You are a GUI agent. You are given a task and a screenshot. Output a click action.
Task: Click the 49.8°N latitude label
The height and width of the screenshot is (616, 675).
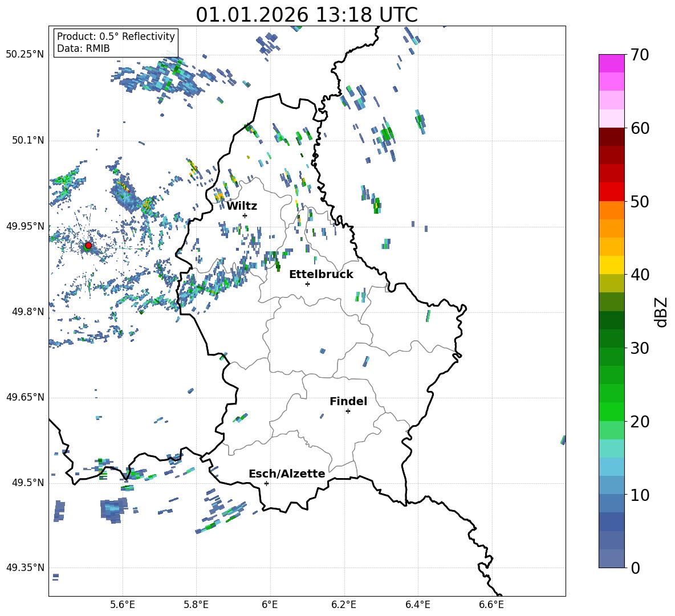[x=28, y=312]
